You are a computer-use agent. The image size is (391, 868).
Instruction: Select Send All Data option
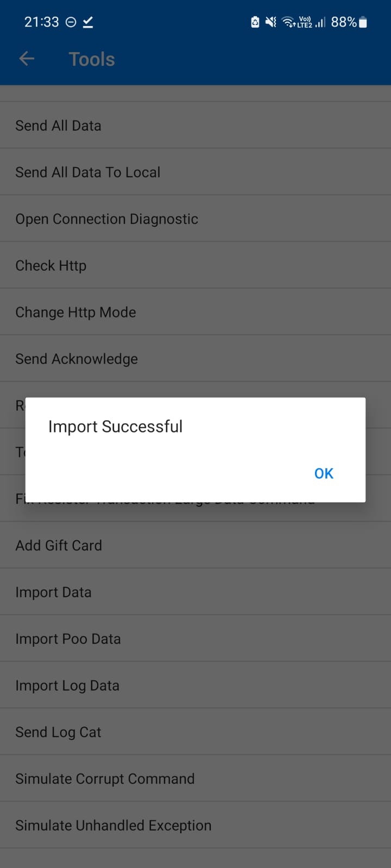point(195,125)
